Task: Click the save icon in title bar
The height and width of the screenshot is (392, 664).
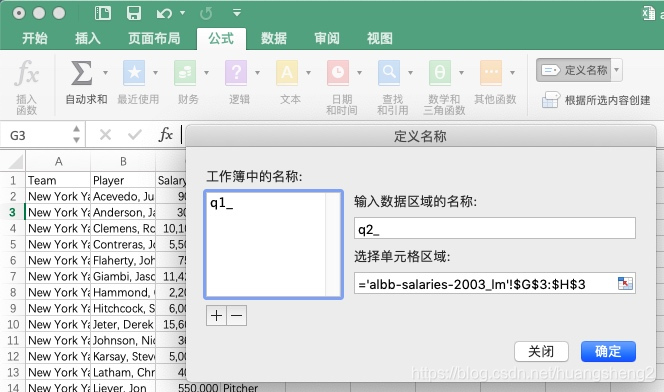Action: click(x=134, y=13)
